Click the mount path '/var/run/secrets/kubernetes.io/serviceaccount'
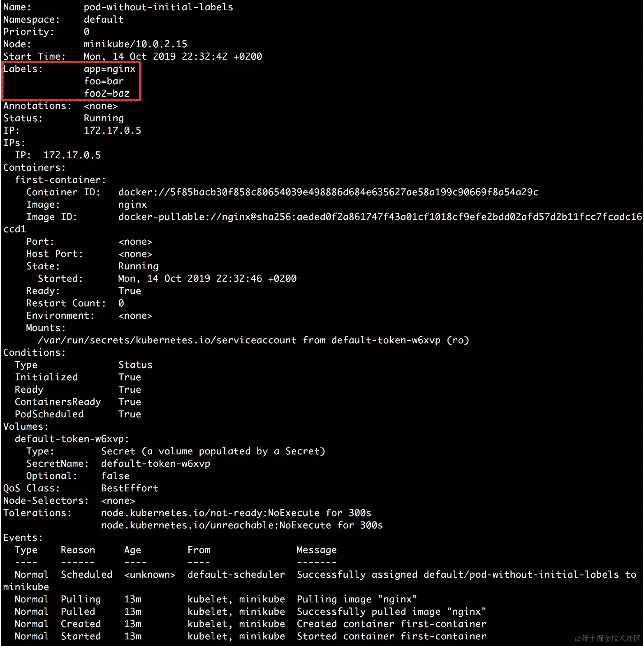644x646 pixels. 167,340
